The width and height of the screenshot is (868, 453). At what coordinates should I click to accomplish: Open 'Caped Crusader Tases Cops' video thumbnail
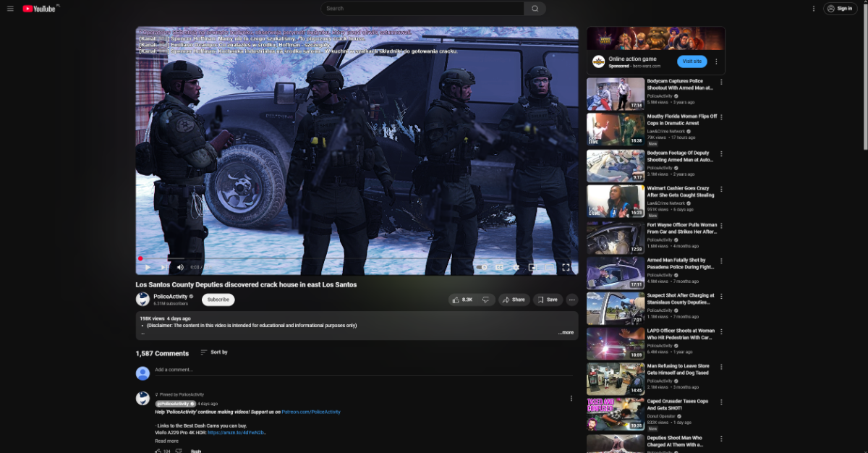click(616, 415)
